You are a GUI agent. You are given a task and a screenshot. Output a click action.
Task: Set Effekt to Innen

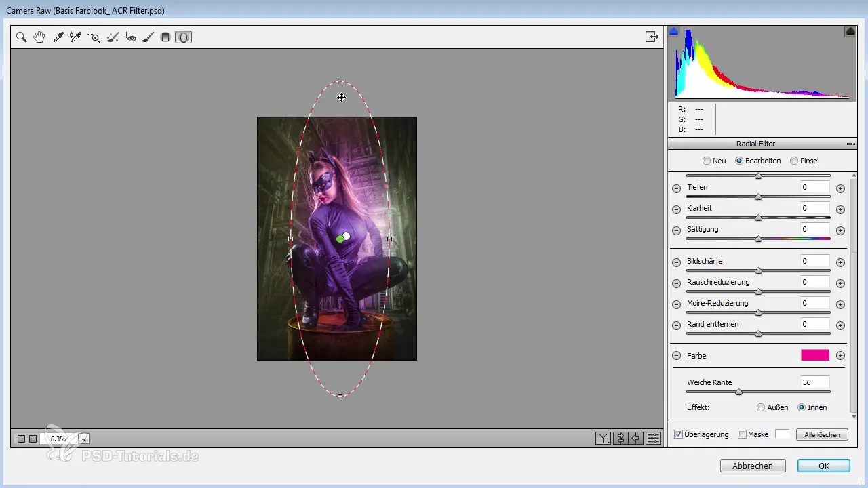coord(802,407)
